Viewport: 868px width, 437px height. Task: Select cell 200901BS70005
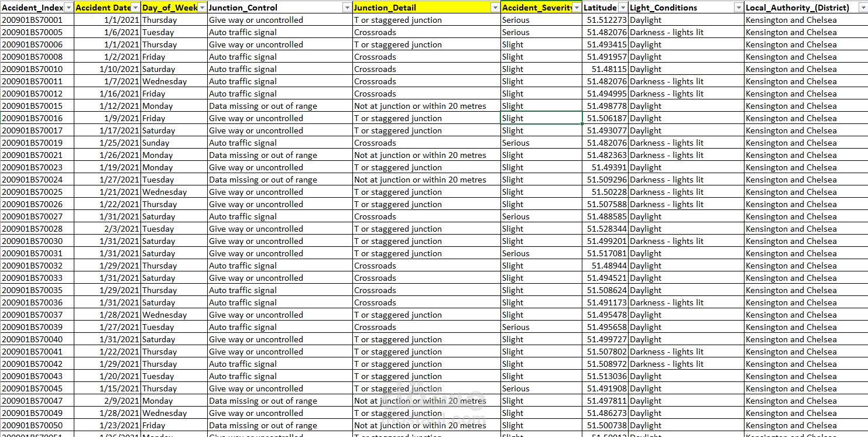point(37,32)
